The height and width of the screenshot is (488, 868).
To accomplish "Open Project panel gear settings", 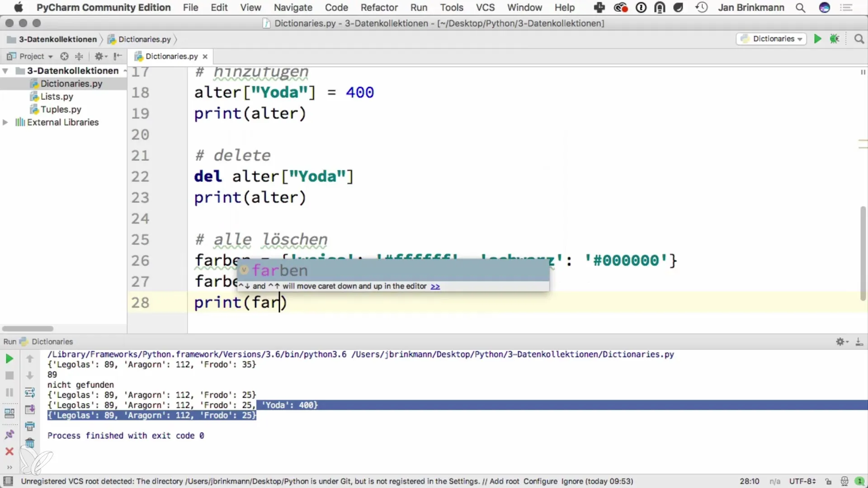I will tap(100, 56).
